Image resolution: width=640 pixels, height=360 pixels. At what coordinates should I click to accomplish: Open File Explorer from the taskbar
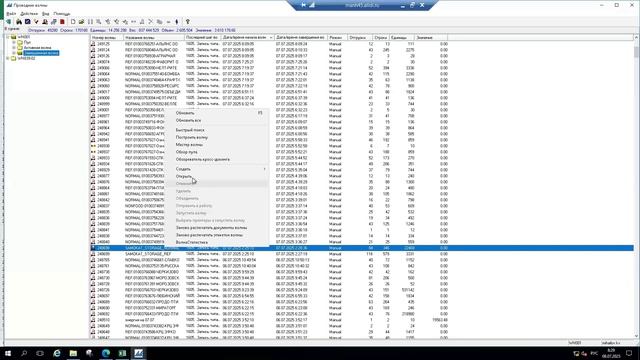pyautogui.click(x=73, y=353)
